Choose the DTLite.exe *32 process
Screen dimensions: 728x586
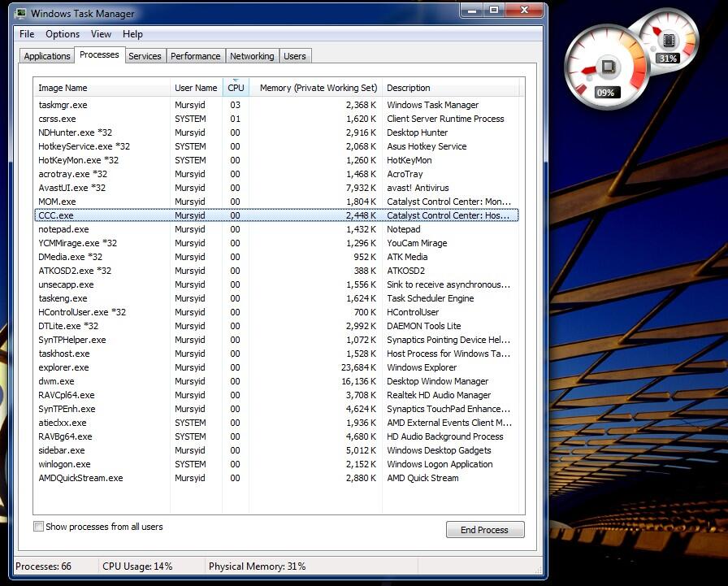277,326
